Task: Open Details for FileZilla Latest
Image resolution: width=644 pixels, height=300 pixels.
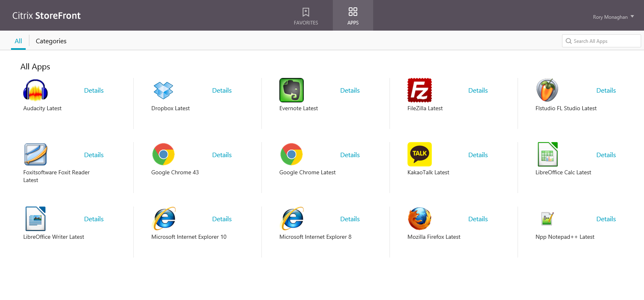Action: point(478,91)
